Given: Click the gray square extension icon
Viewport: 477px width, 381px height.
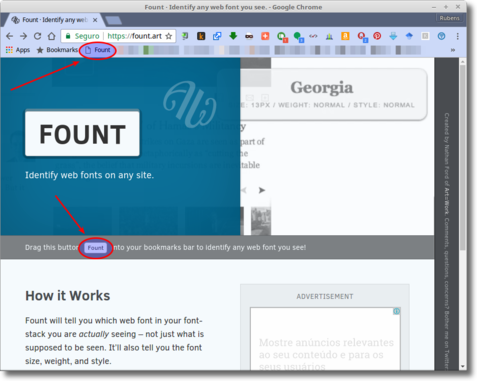Looking at the screenshot, I should tap(425, 36).
